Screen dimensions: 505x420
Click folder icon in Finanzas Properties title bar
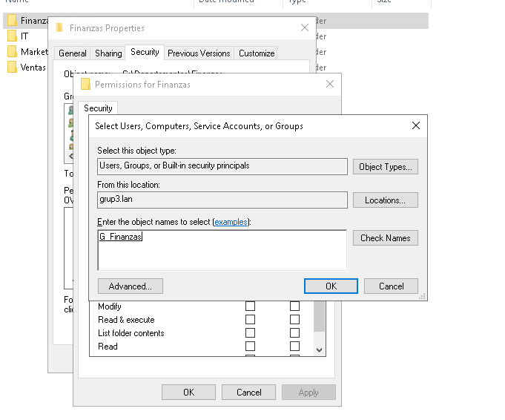[59, 28]
